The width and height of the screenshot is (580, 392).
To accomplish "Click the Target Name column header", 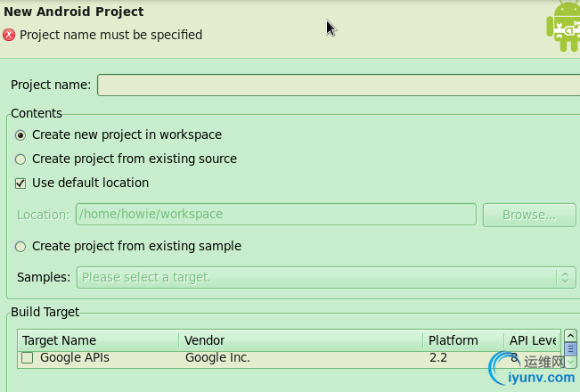I will click(x=98, y=340).
